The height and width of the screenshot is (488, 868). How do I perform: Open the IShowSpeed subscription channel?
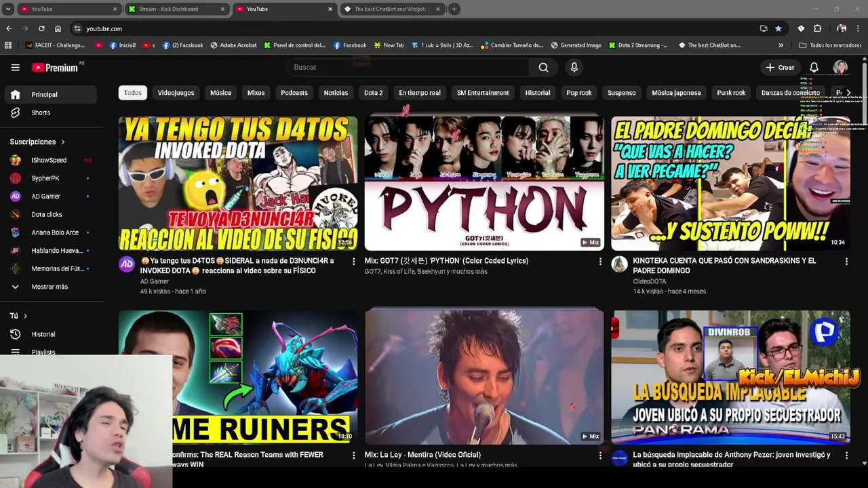[x=51, y=160]
